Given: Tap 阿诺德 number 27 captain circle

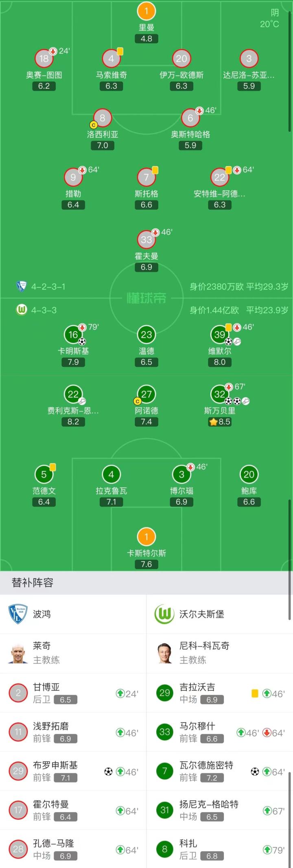Looking at the screenshot, I should 146,394.
